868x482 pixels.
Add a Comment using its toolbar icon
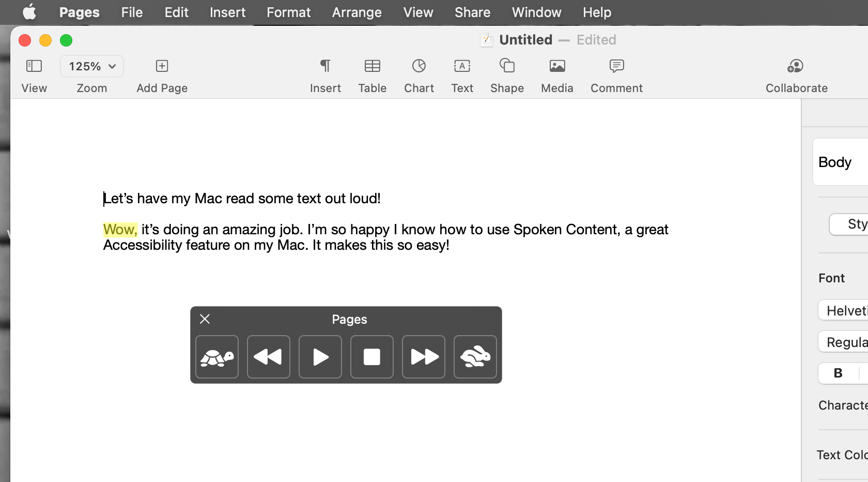click(616, 66)
